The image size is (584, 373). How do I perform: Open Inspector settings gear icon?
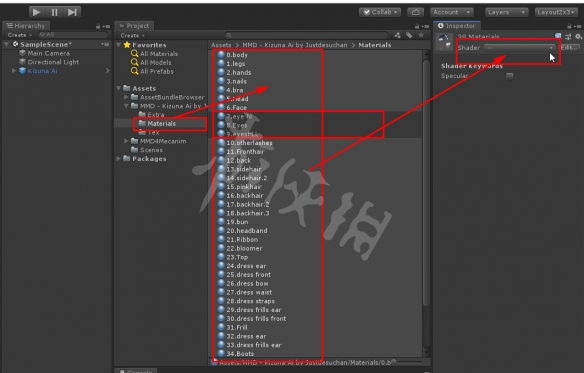tap(578, 37)
